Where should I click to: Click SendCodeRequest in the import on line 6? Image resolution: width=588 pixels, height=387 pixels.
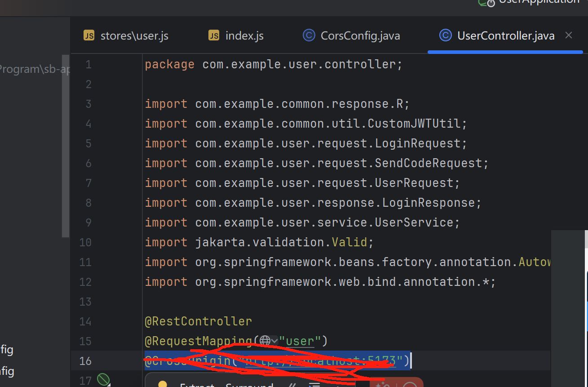[x=429, y=163]
